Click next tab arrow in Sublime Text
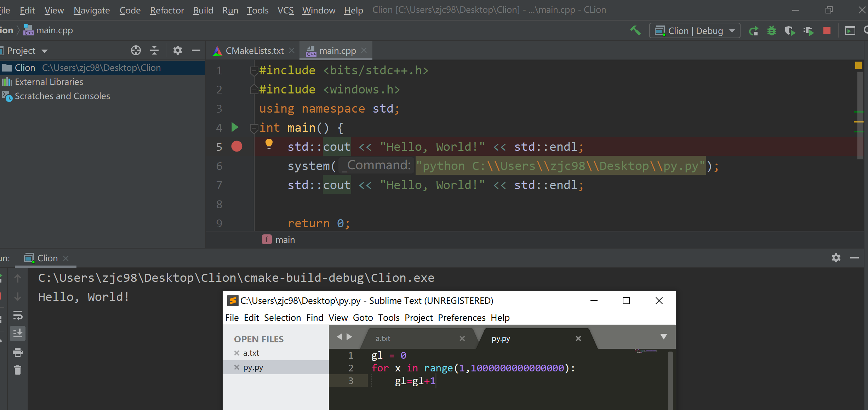Viewport: 868px width, 410px height. click(x=349, y=337)
